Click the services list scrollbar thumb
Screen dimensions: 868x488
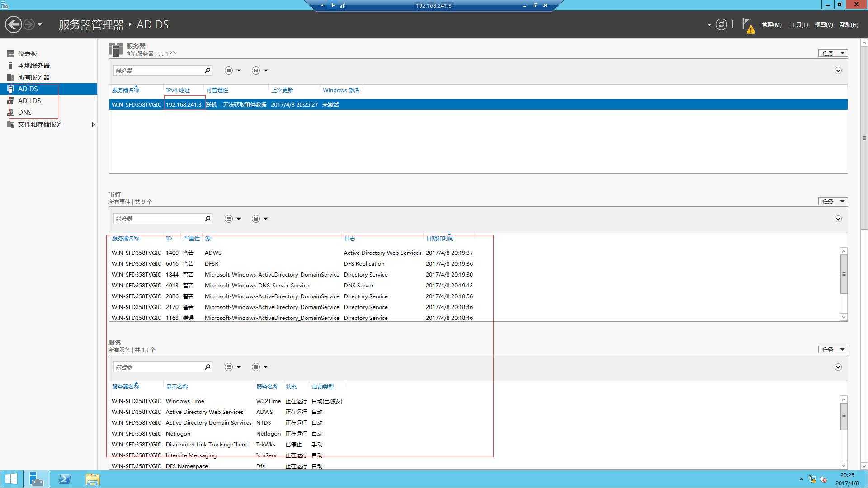coord(844,417)
